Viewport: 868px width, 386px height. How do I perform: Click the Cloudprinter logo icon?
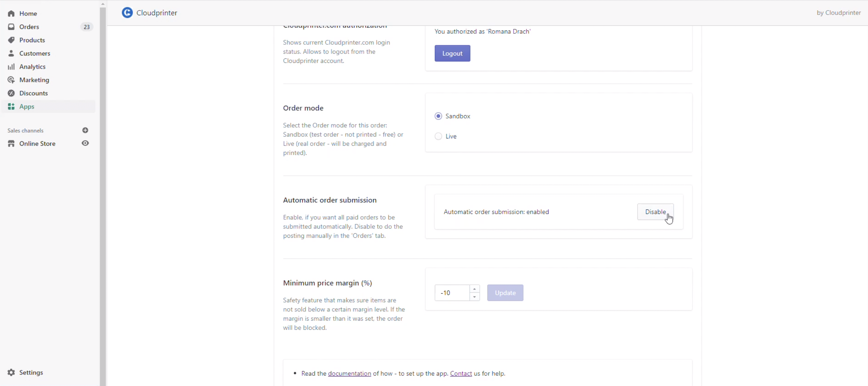127,13
